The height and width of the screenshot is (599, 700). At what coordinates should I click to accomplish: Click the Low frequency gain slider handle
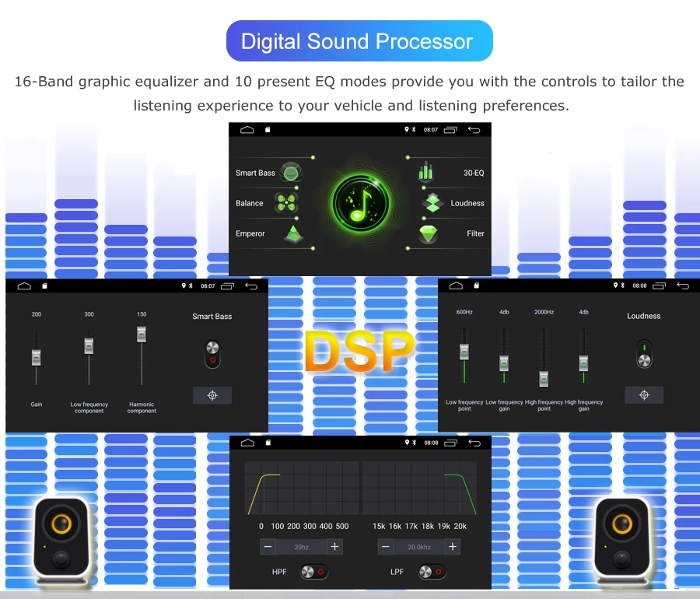(504, 363)
